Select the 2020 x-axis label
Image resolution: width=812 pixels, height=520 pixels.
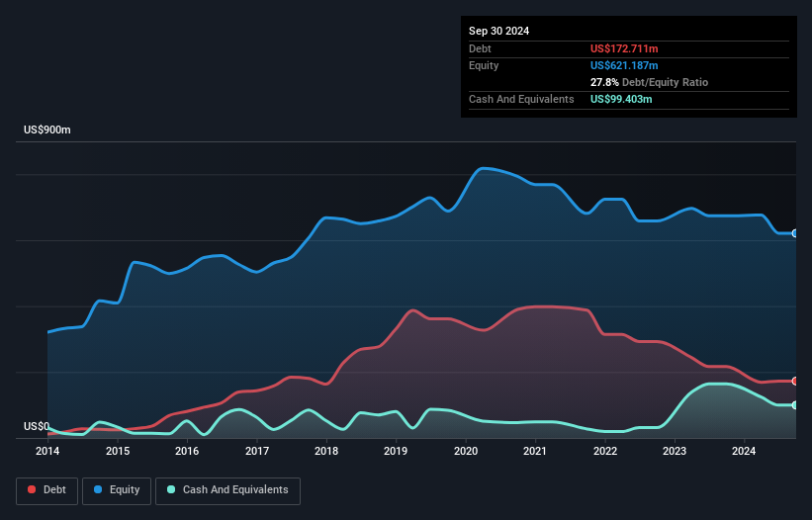466,451
